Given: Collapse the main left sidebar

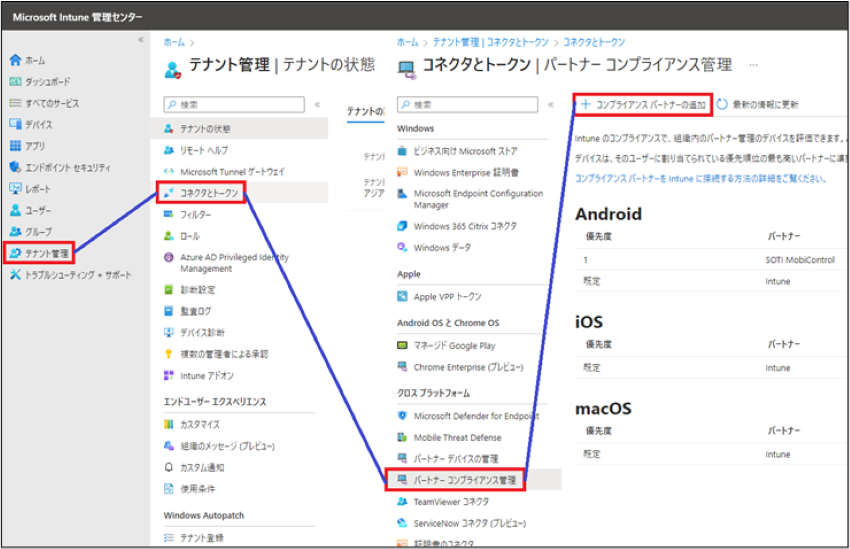Looking at the screenshot, I should tap(141, 40).
